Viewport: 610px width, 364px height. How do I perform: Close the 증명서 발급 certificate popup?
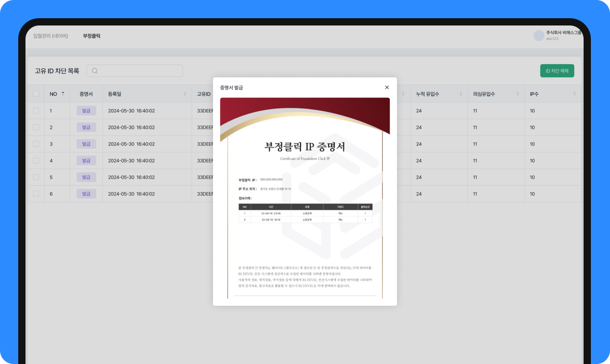[x=387, y=87]
